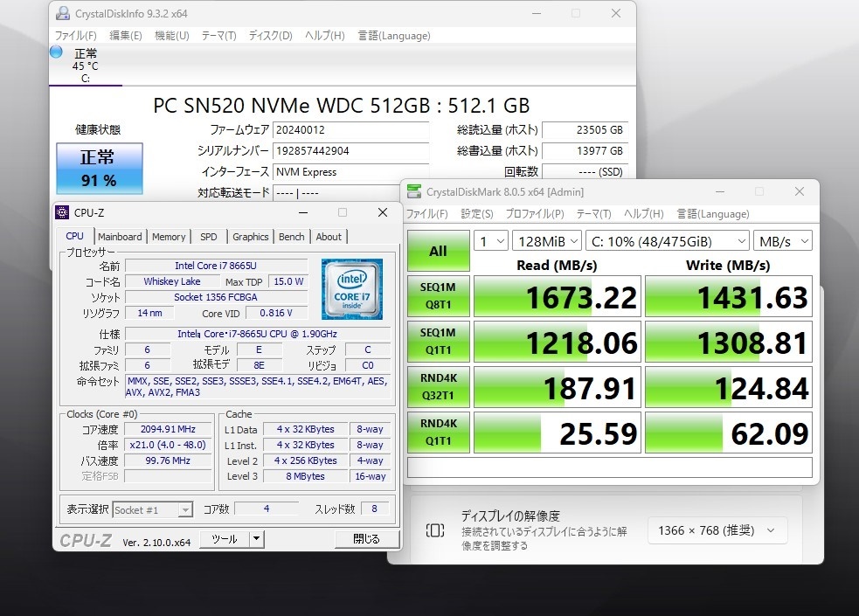
Task: Open プロファイル(P) menu in CrystalDiskMark
Action: 535,214
